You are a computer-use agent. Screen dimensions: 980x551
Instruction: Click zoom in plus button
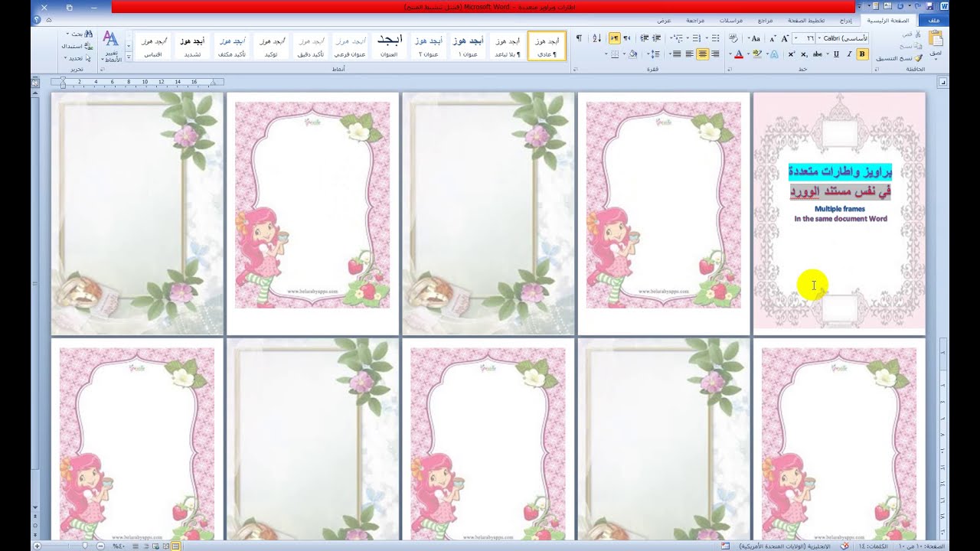[36, 546]
